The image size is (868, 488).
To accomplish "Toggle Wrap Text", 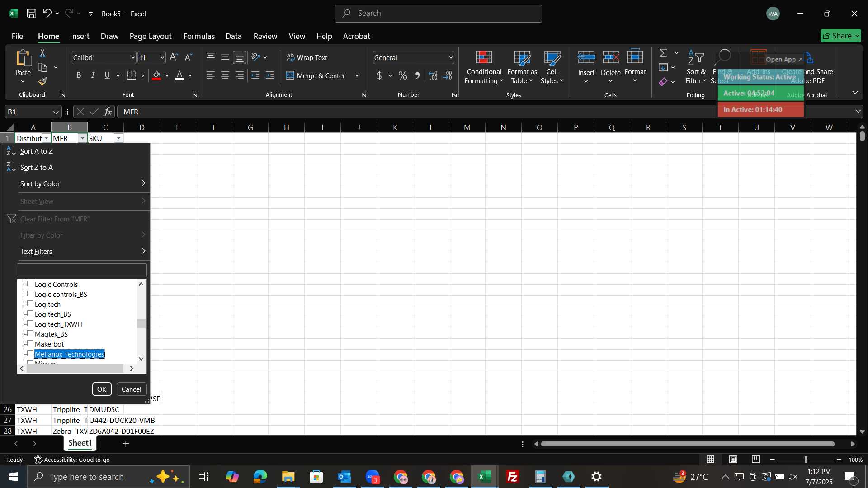I will [307, 57].
